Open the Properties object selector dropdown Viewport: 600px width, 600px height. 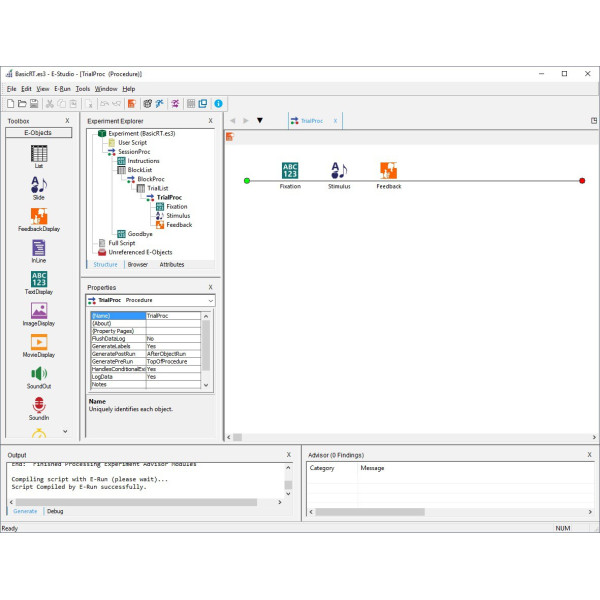[x=210, y=300]
